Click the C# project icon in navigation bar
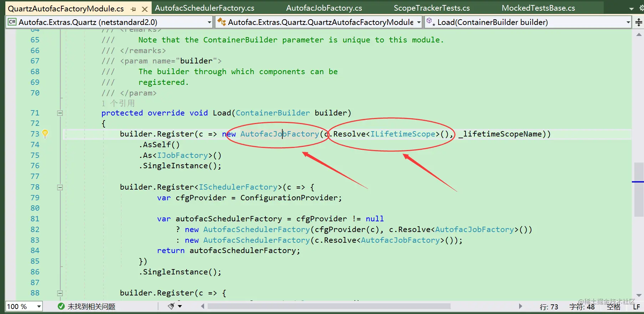This screenshot has width=644, height=314. click(12, 22)
